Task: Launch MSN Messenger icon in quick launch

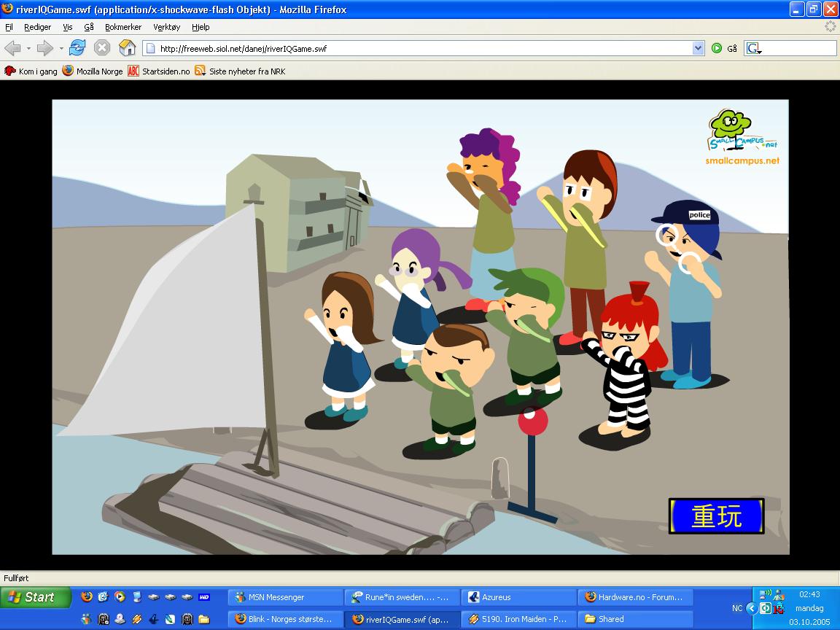Action: point(86,619)
